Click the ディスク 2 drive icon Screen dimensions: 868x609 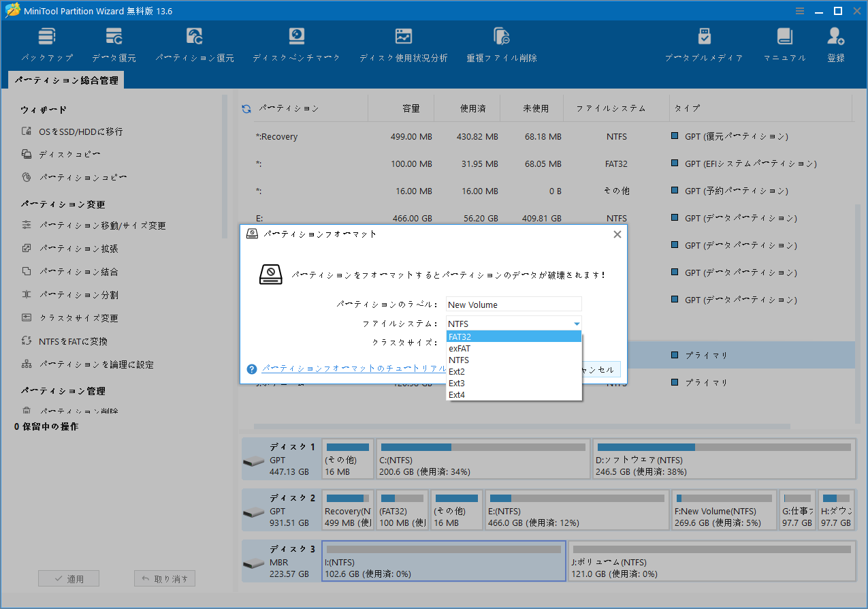[253, 512]
